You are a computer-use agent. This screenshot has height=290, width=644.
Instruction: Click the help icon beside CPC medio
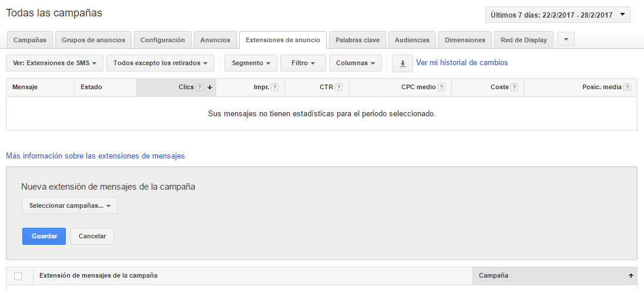tap(441, 87)
